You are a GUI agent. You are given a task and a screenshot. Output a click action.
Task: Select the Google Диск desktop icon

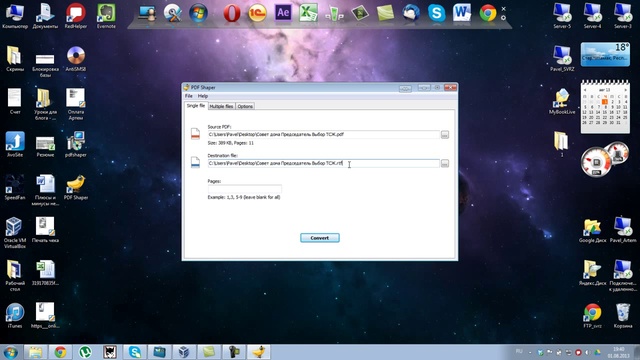592,230
